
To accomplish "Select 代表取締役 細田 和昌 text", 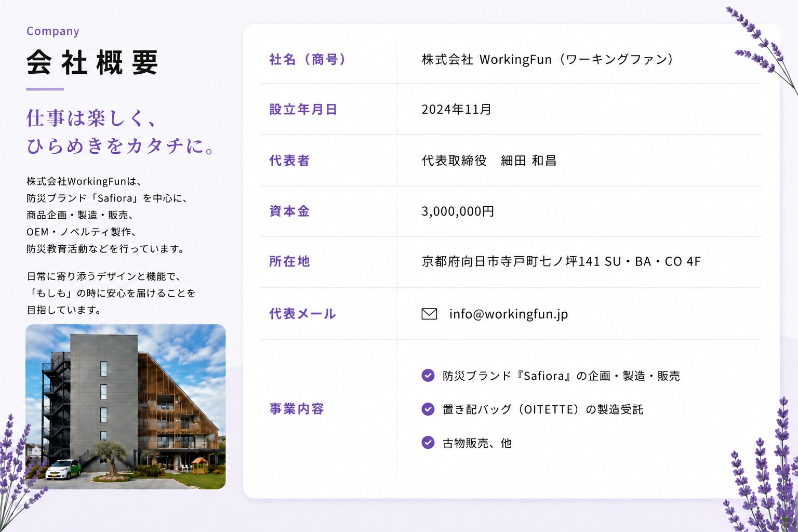I will (489, 161).
